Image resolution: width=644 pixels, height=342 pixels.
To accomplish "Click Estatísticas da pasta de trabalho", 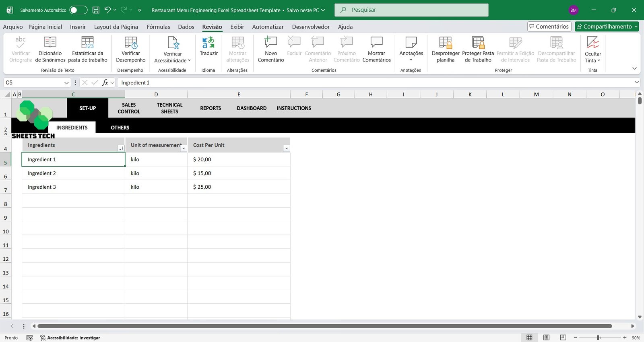I will [x=87, y=49].
